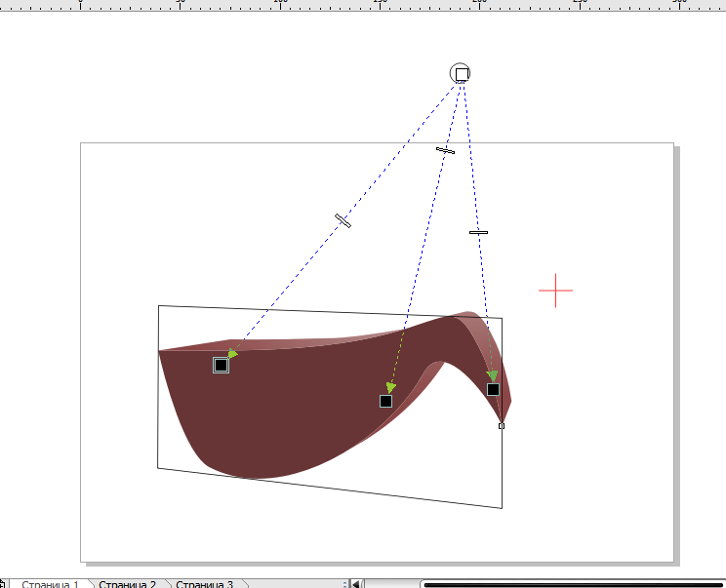Click the vanishing point marker above the page
This screenshot has width=726, height=588.
coord(462,74)
